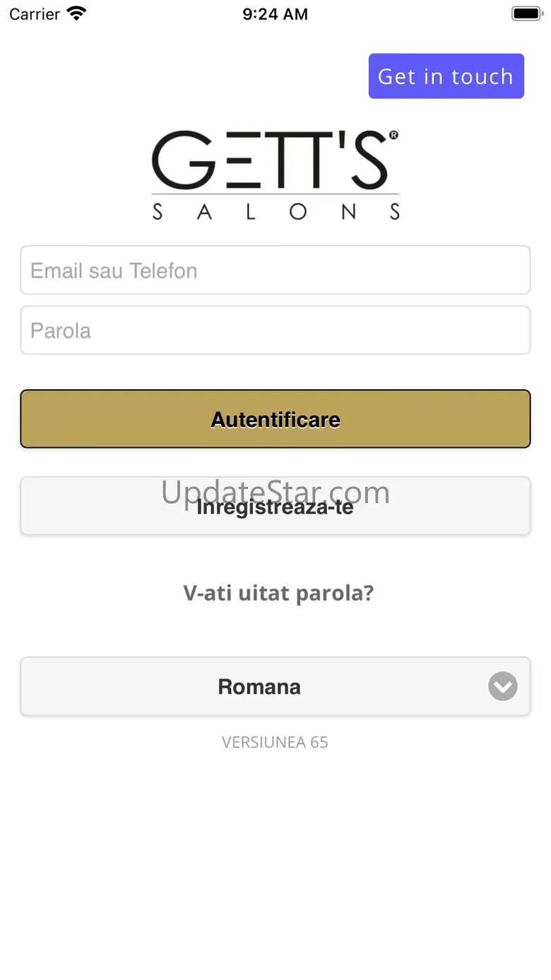Open the V-ati uitat parola? link
This screenshot has height=980, width=551.
point(278,593)
